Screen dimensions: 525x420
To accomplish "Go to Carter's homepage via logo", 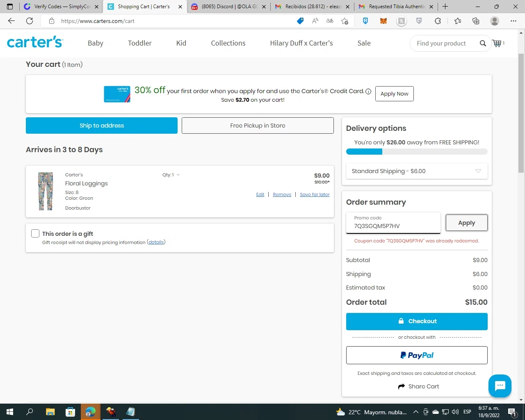I will pos(35,42).
